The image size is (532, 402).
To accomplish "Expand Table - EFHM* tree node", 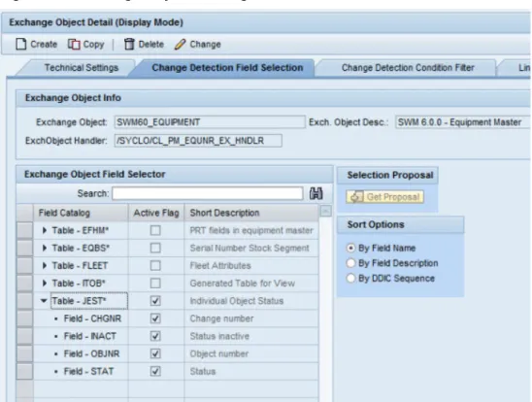I will point(44,231).
